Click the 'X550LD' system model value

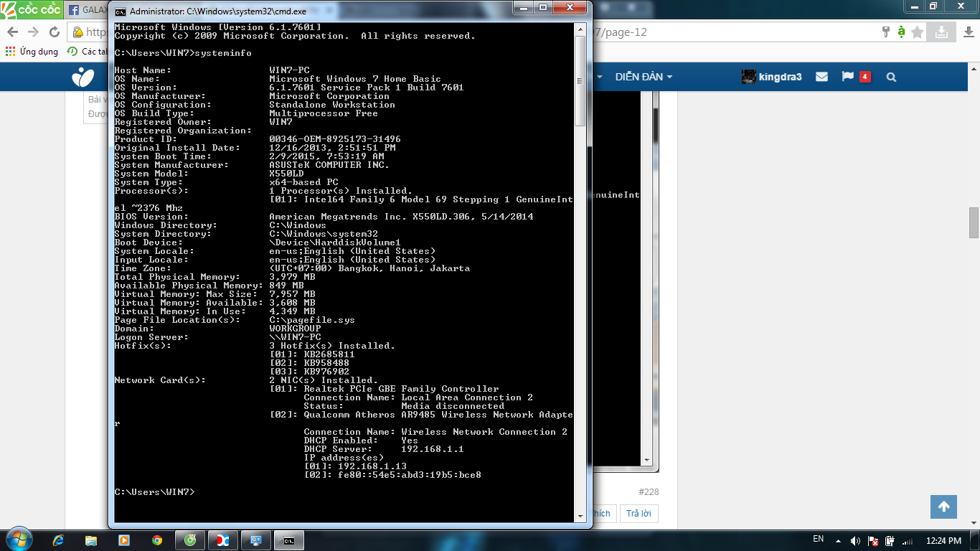tap(286, 174)
